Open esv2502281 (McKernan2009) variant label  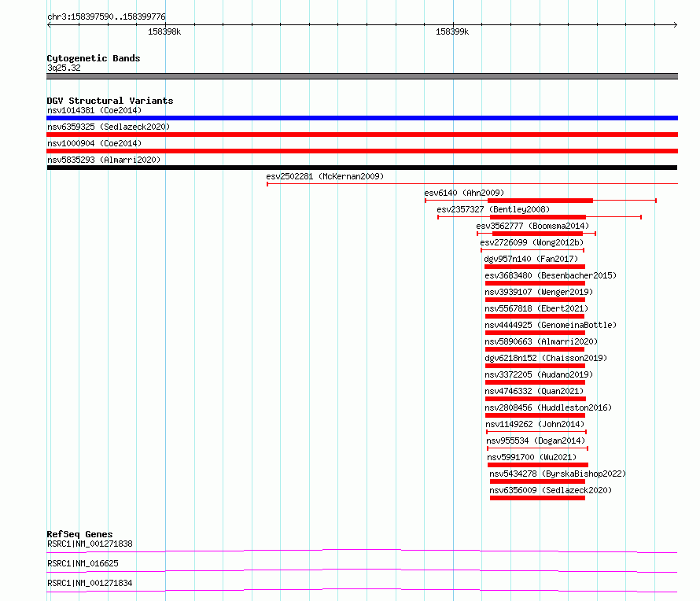coord(325,176)
